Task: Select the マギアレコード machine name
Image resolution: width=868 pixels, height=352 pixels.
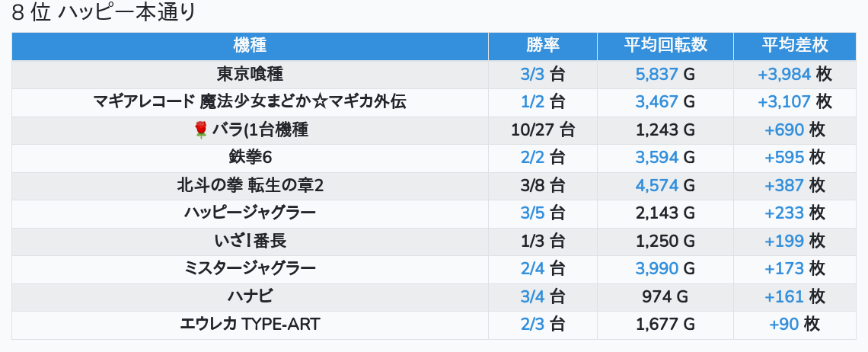Action: coord(250,102)
